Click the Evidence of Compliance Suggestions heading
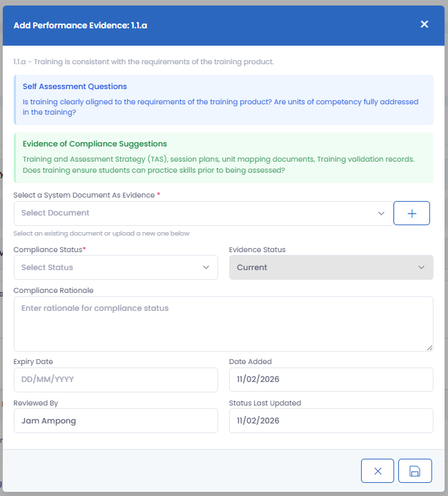This screenshot has height=496, width=448. pyautogui.click(x=95, y=144)
